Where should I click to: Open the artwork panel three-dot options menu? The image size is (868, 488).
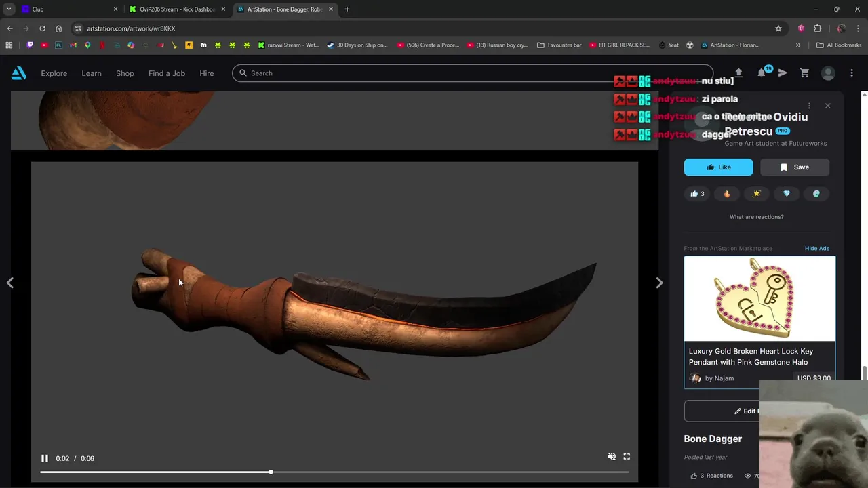[x=809, y=106]
